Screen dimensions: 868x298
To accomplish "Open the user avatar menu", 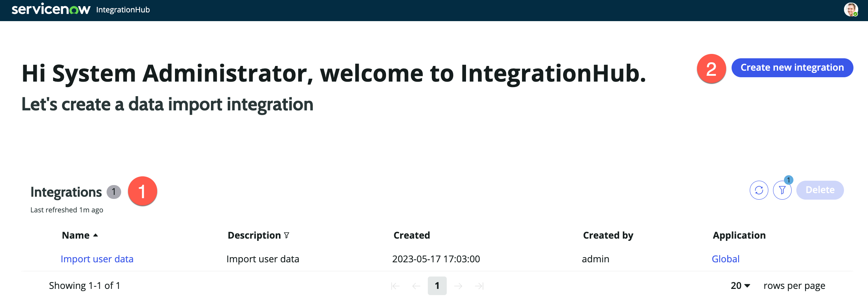I will pos(851,9).
